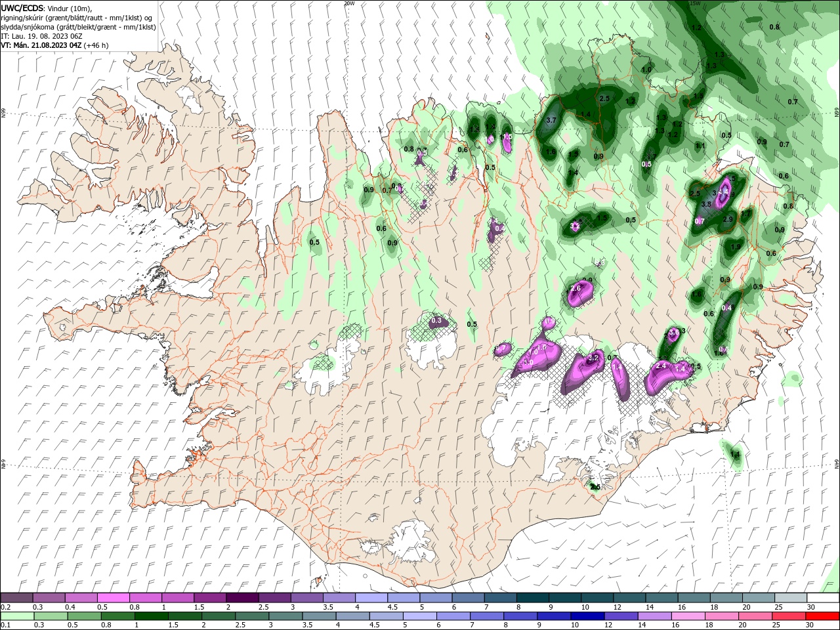The width and height of the screenshot is (840, 630).
Task: Click the UWC/ECDS title text
Action: 23,7
